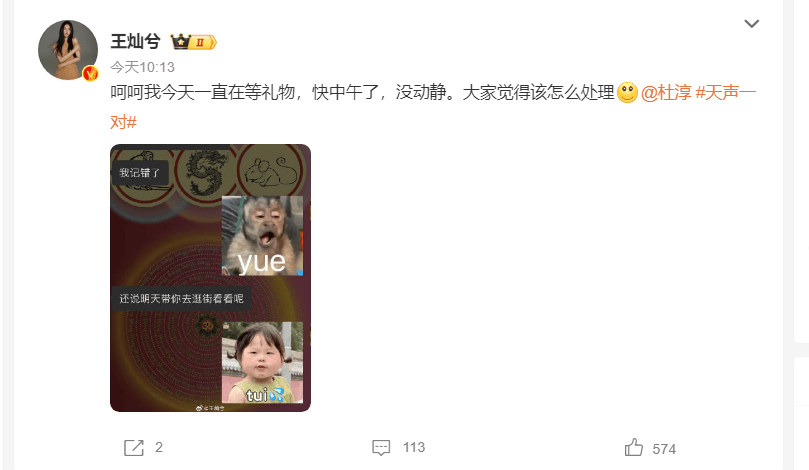Click the repost count 2
This screenshot has height=470, width=809.
[159, 447]
